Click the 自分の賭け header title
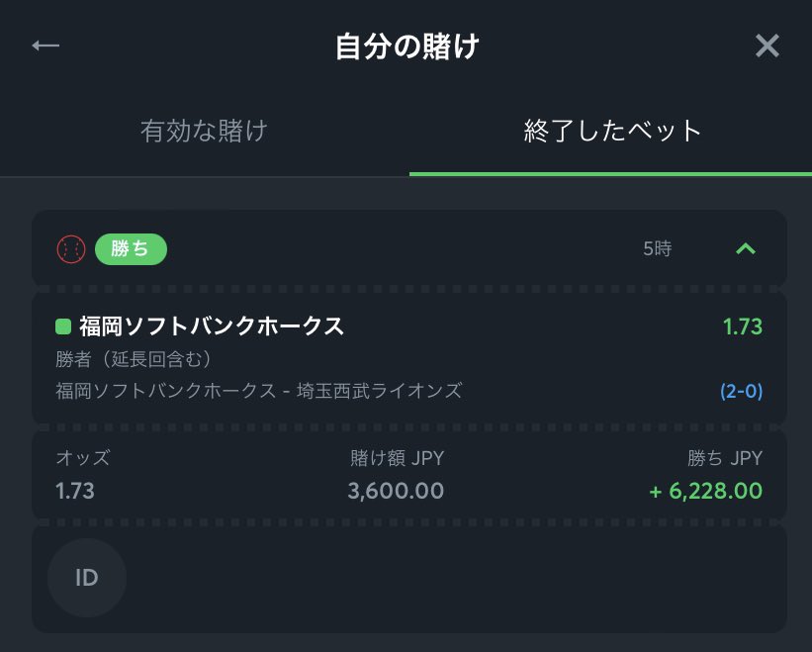This screenshot has width=812, height=652. (x=406, y=47)
